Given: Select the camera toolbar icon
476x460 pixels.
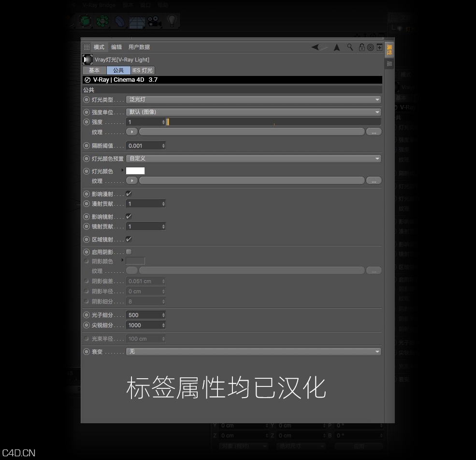Looking at the screenshot, I should (155, 22).
